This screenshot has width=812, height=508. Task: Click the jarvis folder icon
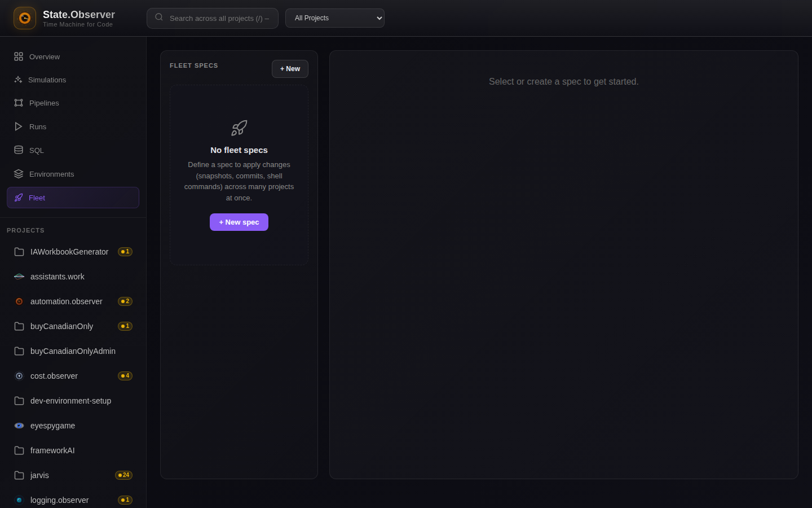click(19, 475)
